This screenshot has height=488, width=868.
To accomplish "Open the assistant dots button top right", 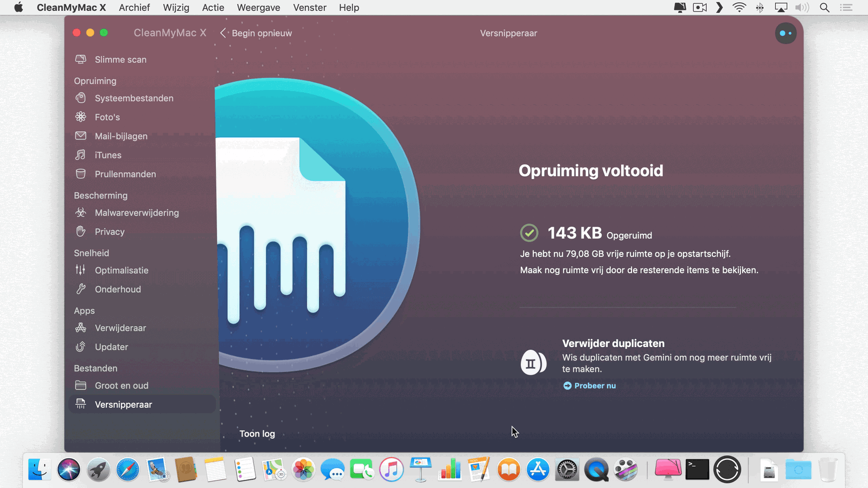I will pyautogui.click(x=786, y=33).
